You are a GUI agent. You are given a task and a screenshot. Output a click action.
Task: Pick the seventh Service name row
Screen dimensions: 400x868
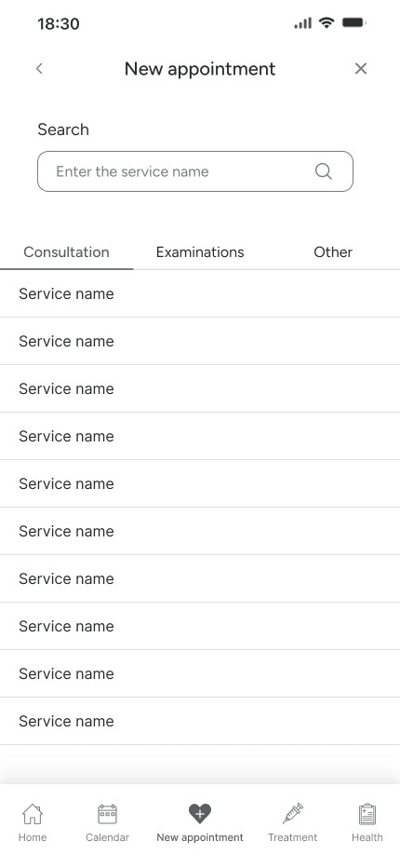pos(200,578)
